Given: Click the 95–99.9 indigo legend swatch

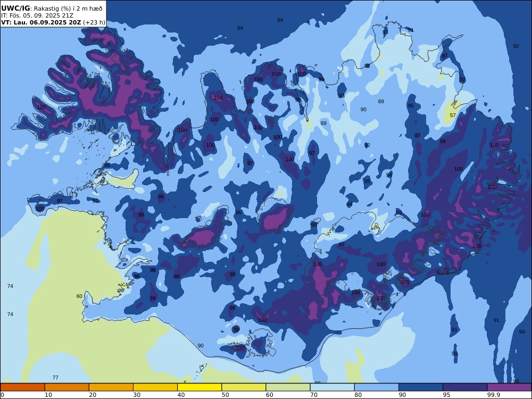Looking at the screenshot, I should pyautogui.click(x=465, y=387).
